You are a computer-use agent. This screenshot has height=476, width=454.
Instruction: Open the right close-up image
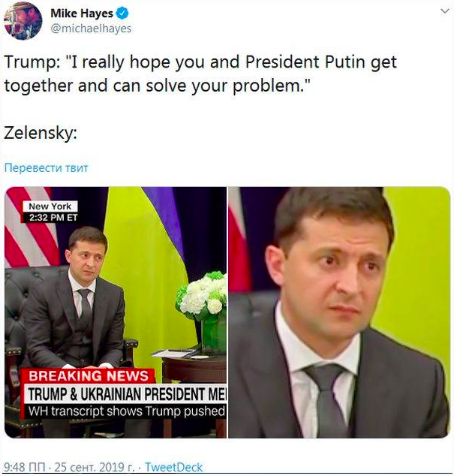click(339, 312)
